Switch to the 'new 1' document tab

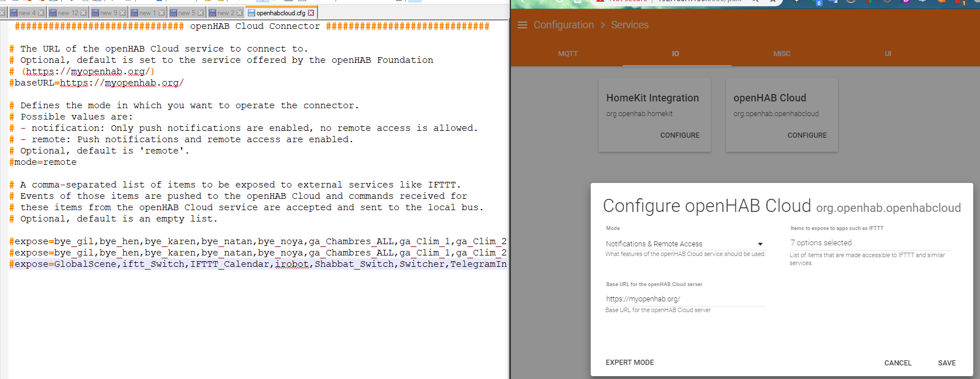pos(147,13)
